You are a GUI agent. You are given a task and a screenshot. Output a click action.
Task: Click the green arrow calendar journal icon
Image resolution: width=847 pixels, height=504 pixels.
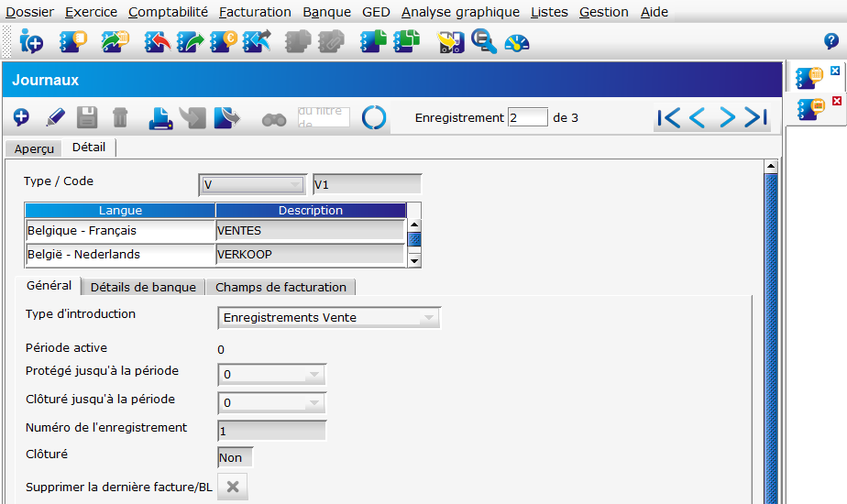[x=115, y=41]
